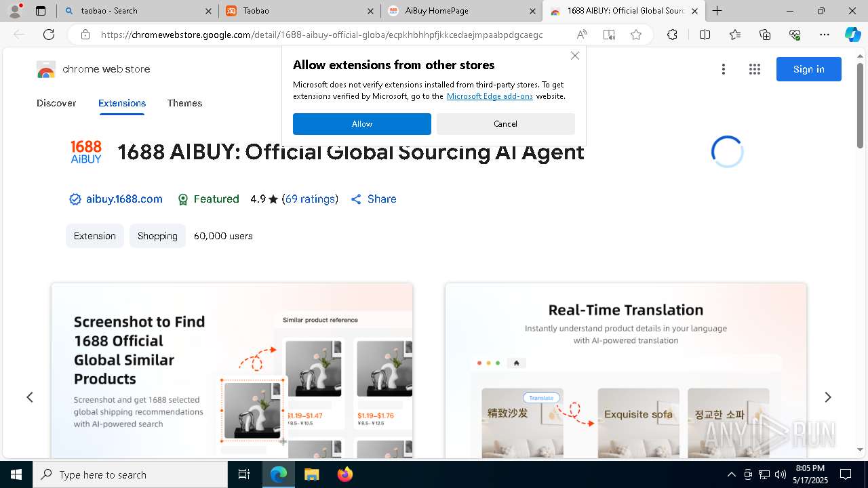Open the Real-Time Translation promo image
868x488 pixels.
626,371
